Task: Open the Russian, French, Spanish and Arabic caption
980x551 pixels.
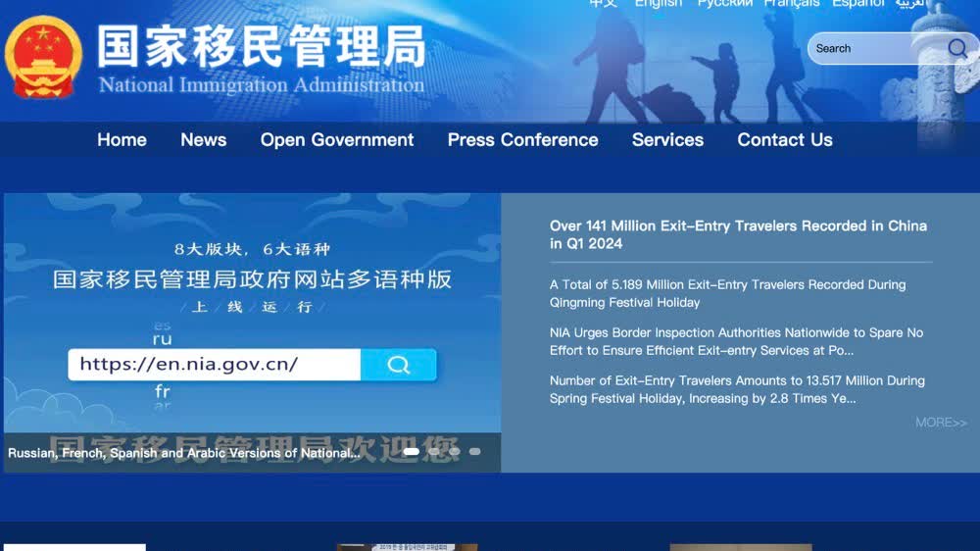Action: (184, 453)
